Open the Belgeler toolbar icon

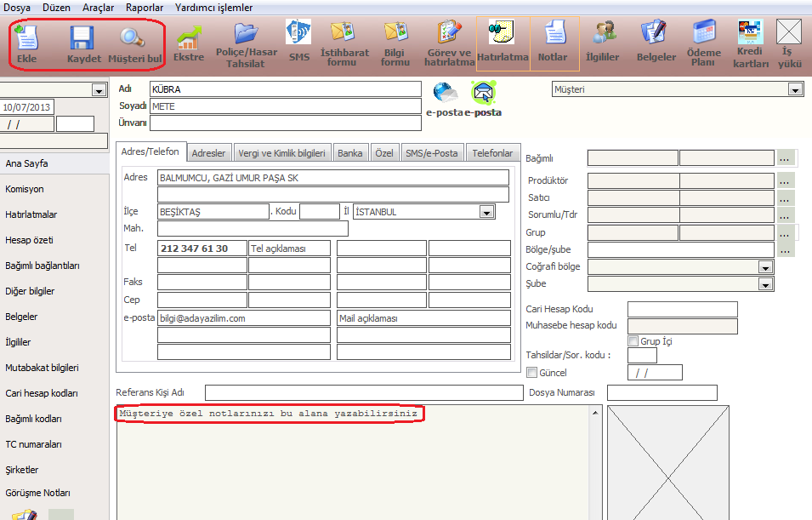(x=656, y=33)
